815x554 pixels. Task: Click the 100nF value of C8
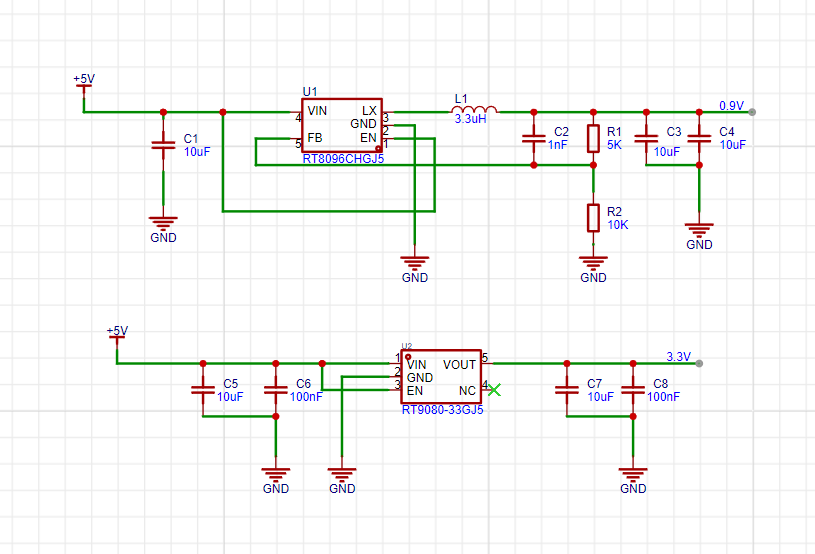[663, 397]
